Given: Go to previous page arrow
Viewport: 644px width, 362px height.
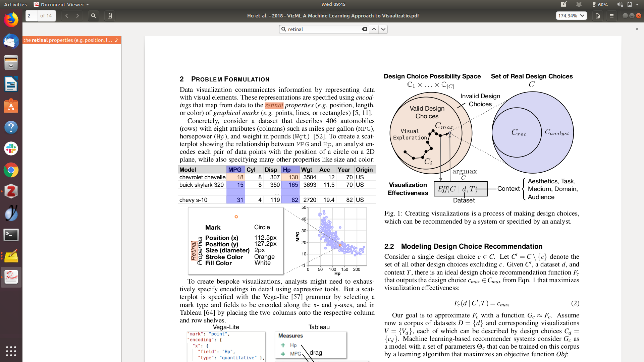Looking at the screenshot, I should (67, 16).
